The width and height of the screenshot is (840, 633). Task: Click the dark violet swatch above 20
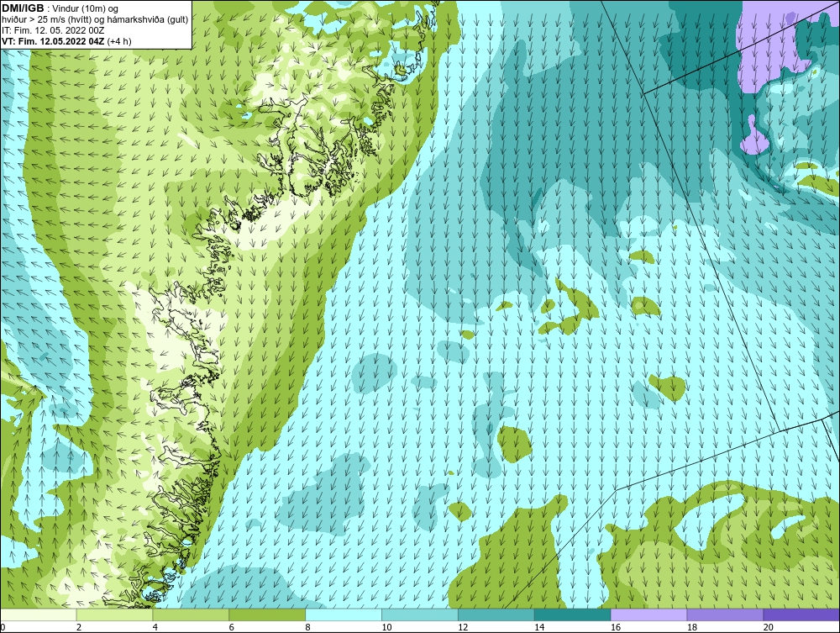(801, 615)
